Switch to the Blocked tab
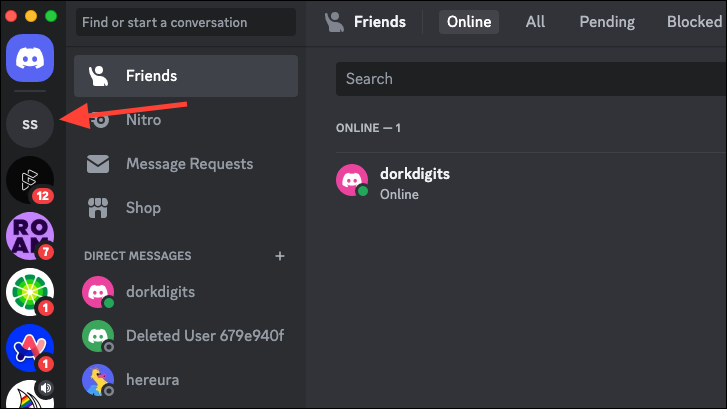The image size is (727, 409). click(694, 22)
